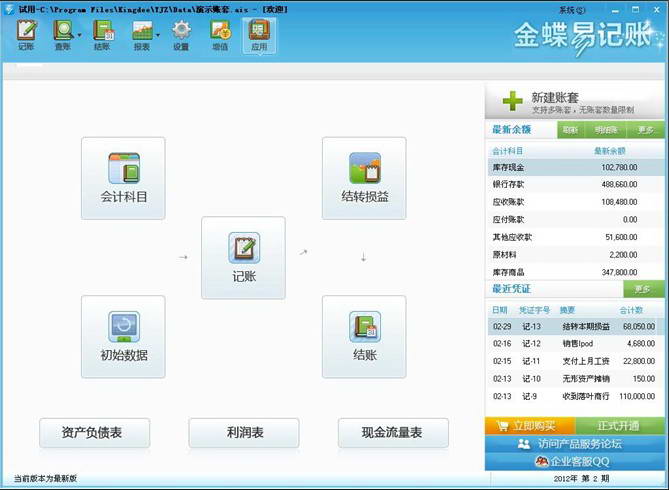
Task: Click the green plus 新建账套 icon
Action: [512, 101]
